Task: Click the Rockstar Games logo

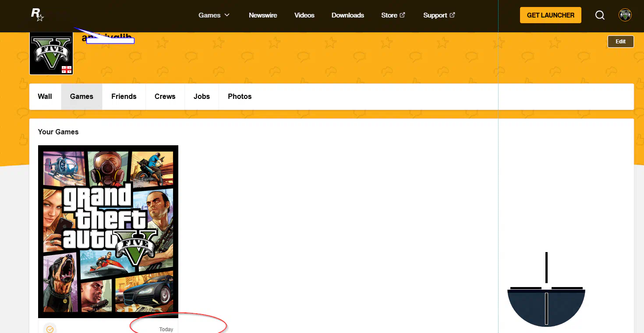Action: pos(37,15)
